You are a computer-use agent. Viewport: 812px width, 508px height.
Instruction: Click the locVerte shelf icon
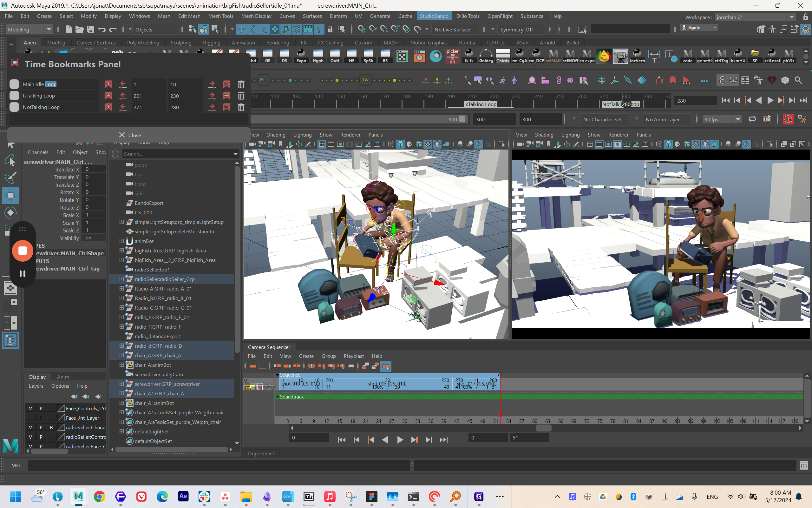(x=637, y=56)
